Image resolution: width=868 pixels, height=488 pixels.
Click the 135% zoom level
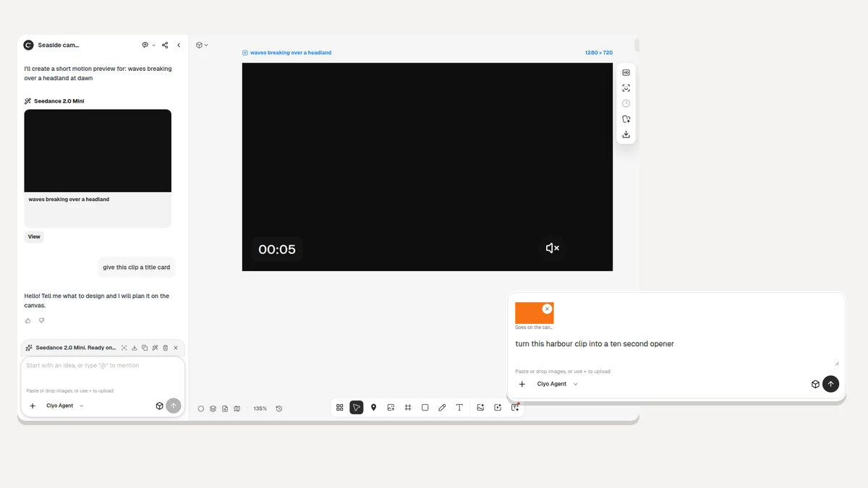pos(260,408)
